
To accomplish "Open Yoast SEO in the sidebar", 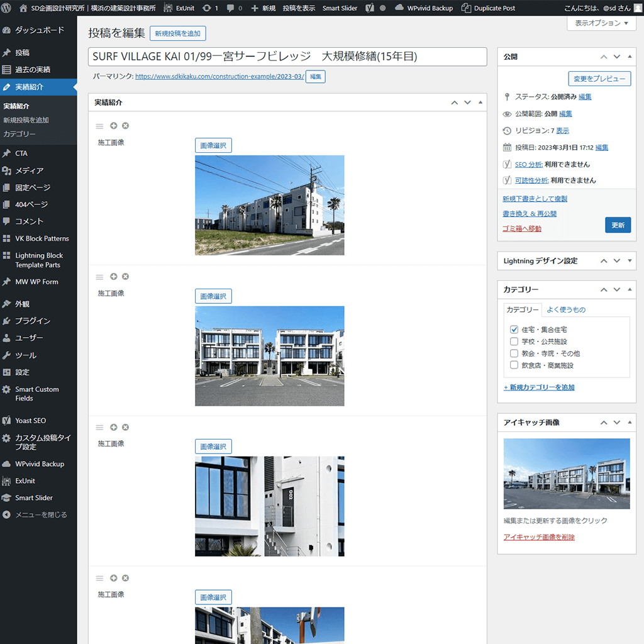I will [x=38, y=421].
